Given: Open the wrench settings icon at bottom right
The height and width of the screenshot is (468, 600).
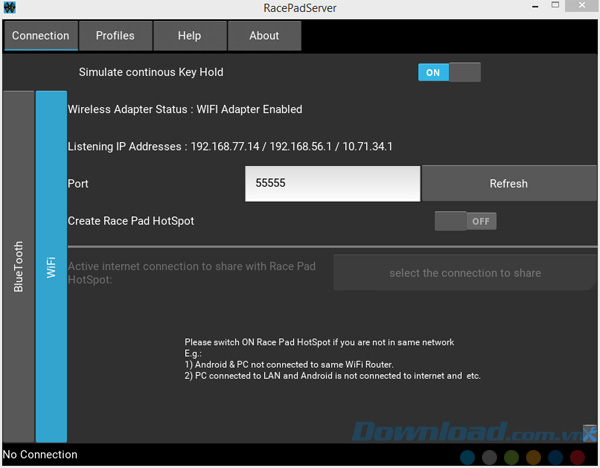Looking at the screenshot, I should tap(590, 432).
